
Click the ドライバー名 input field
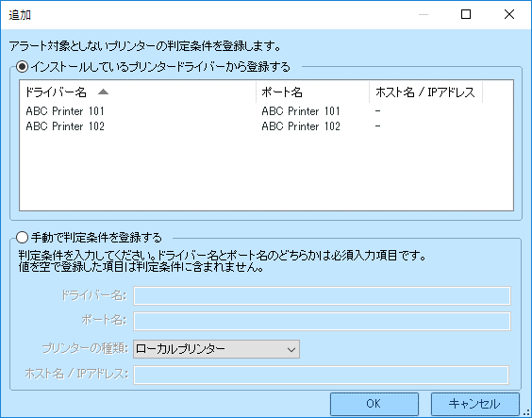click(322, 295)
